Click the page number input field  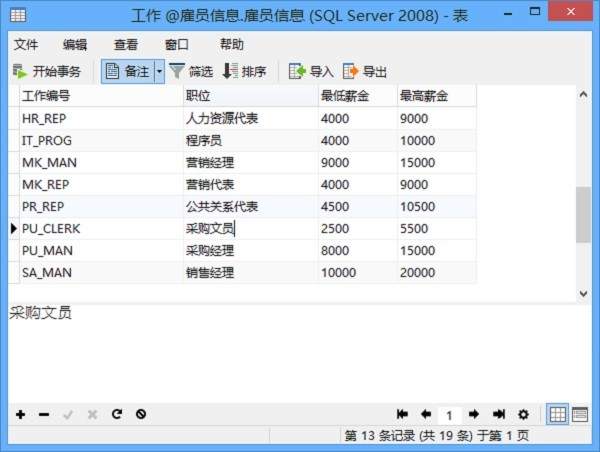coord(450,414)
